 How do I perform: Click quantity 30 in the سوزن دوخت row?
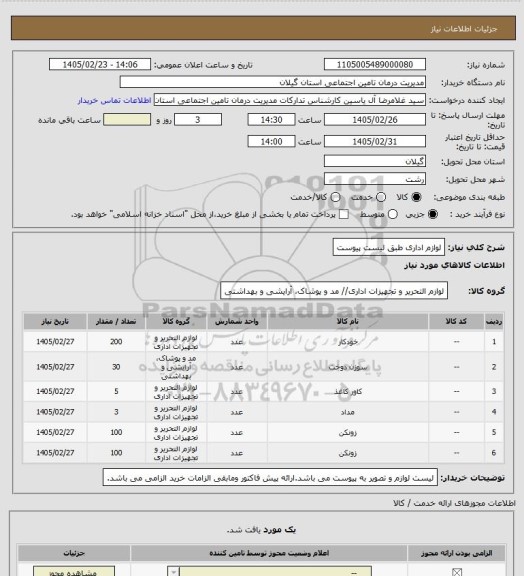(x=116, y=367)
